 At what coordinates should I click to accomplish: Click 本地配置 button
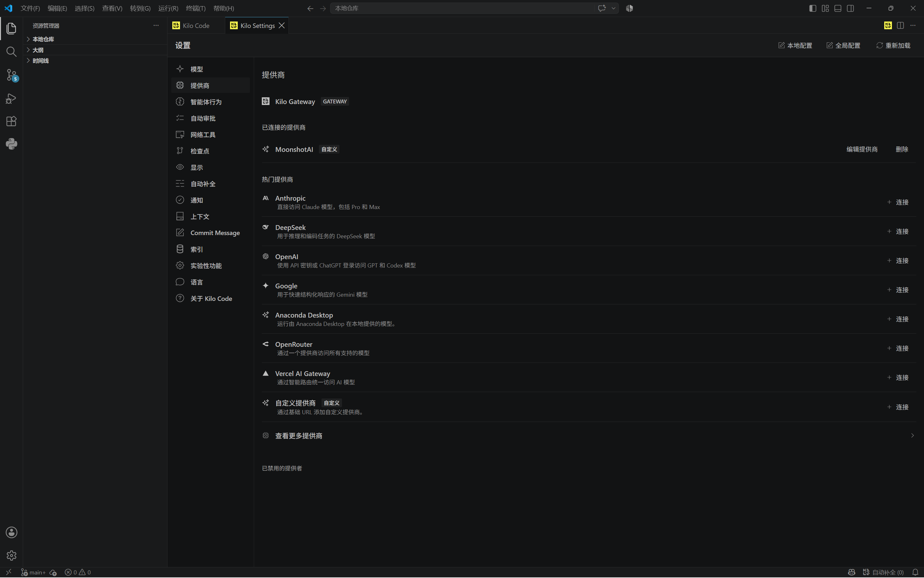tap(795, 46)
